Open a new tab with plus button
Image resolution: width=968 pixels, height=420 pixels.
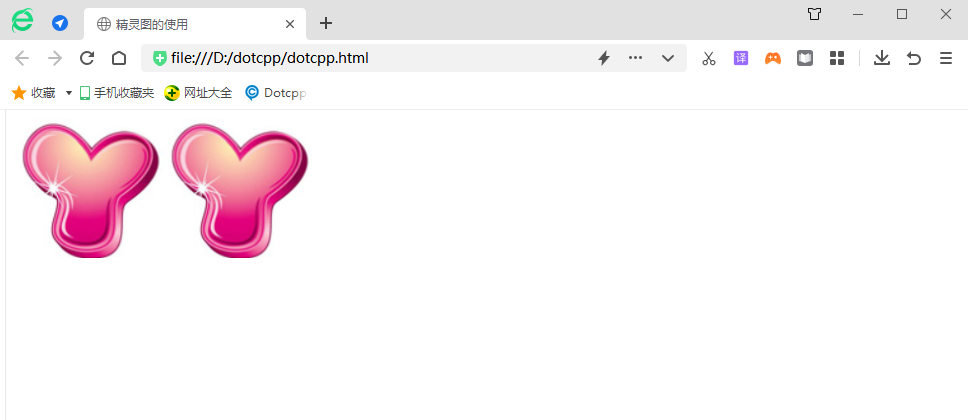click(x=325, y=23)
